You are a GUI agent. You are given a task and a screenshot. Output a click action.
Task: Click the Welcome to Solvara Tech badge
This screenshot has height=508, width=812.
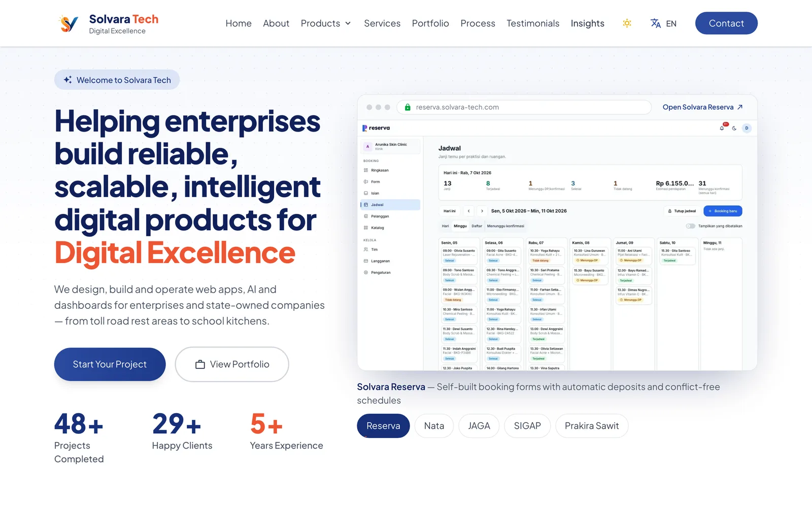[117, 80]
